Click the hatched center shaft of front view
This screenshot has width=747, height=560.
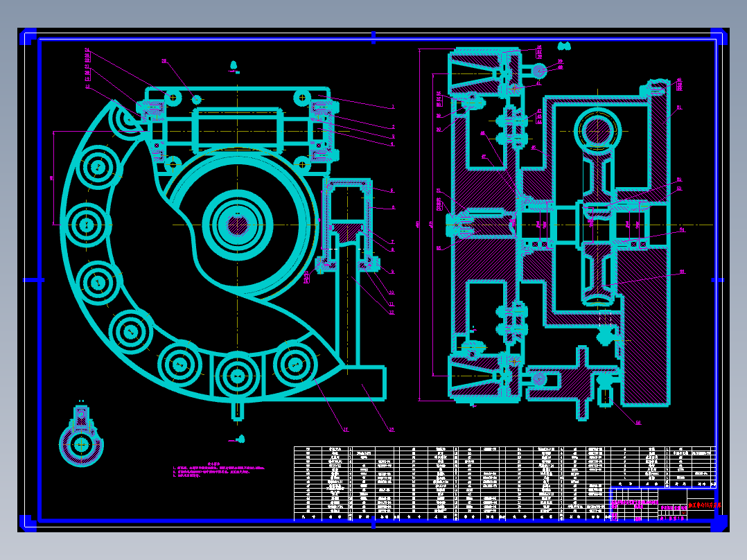tap(237, 225)
